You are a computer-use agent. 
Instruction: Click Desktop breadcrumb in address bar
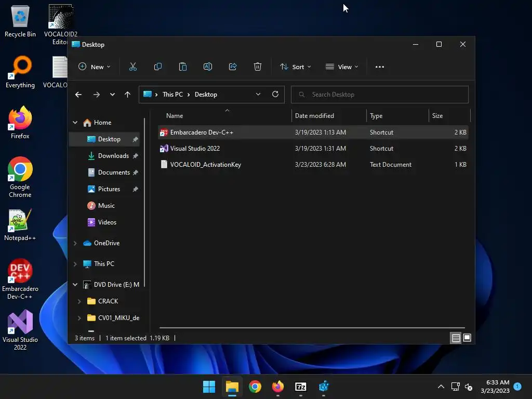(x=206, y=95)
